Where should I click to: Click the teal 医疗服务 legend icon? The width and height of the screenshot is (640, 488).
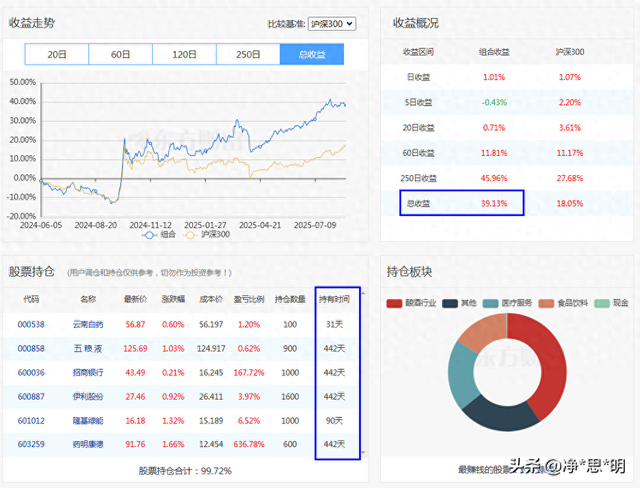coord(490,303)
